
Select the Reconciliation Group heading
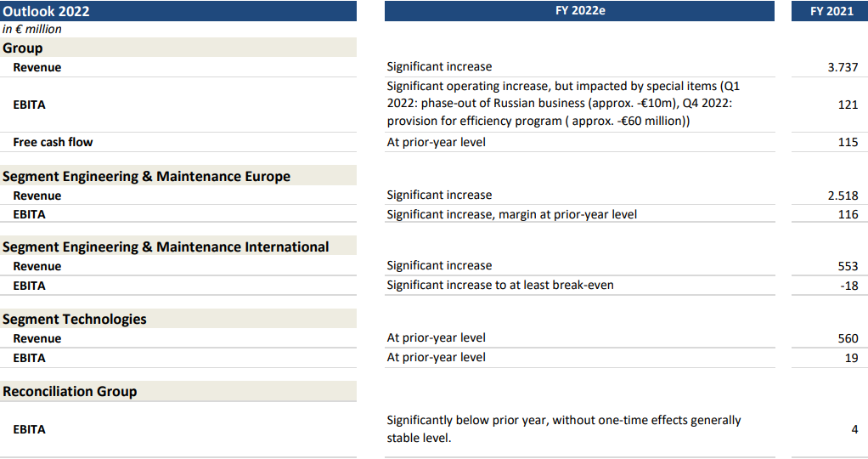70,391
